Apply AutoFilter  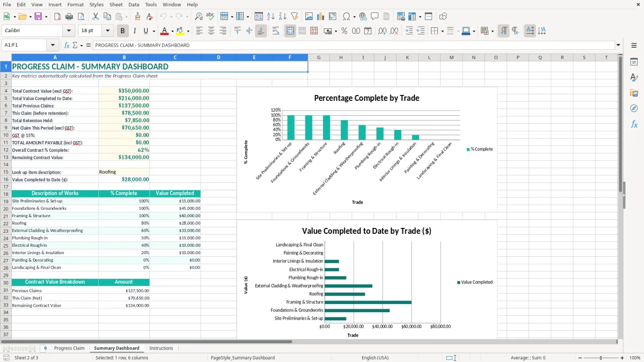[295, 17]
